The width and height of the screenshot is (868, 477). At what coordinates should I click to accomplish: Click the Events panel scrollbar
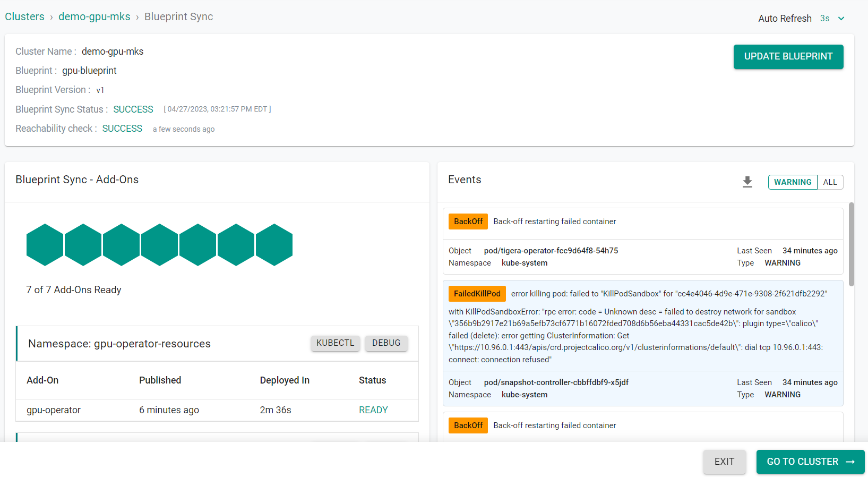click(852, 244)
